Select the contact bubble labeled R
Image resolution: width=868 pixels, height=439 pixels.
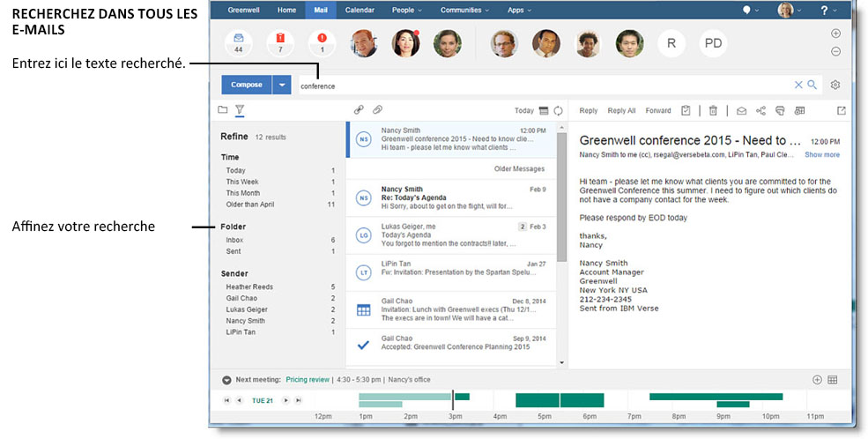click(x=671, y=43)
